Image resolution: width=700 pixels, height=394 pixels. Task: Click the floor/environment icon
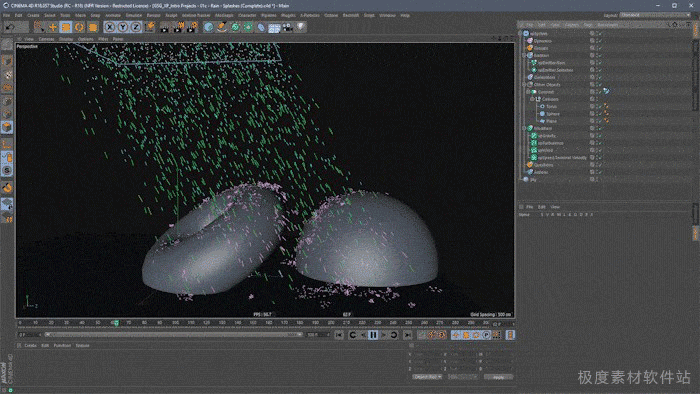coord(274,27)
